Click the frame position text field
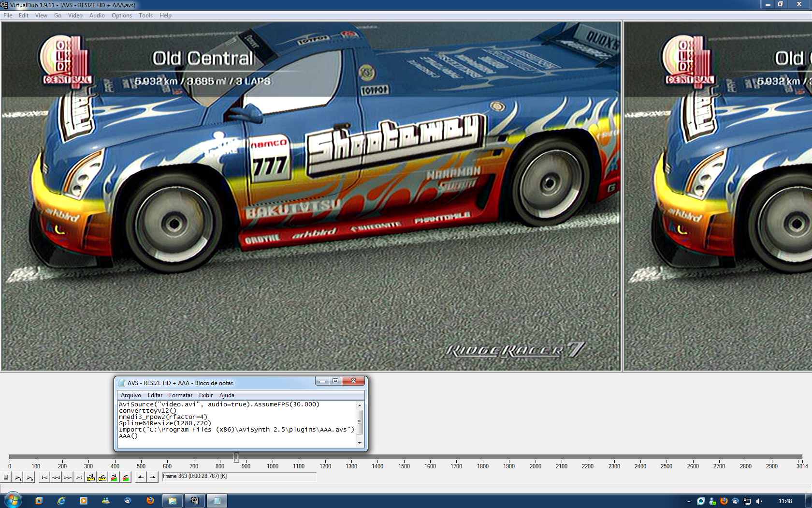The width and height of the screenshot is (812, 508). tap(239, 477)
